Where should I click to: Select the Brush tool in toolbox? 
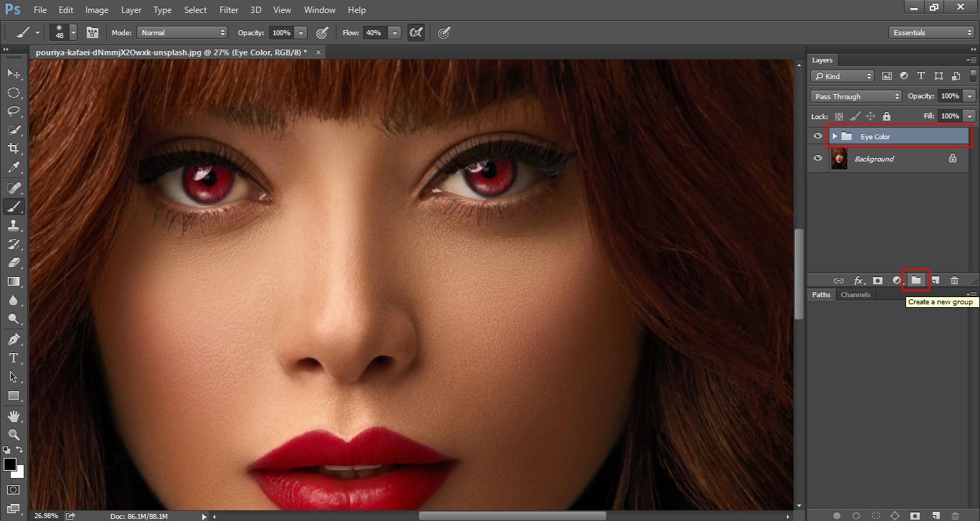coord(14,207)
